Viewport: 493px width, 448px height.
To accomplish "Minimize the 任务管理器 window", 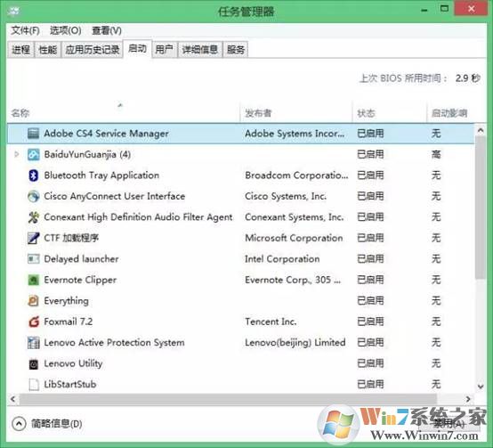I will point(424,11).
